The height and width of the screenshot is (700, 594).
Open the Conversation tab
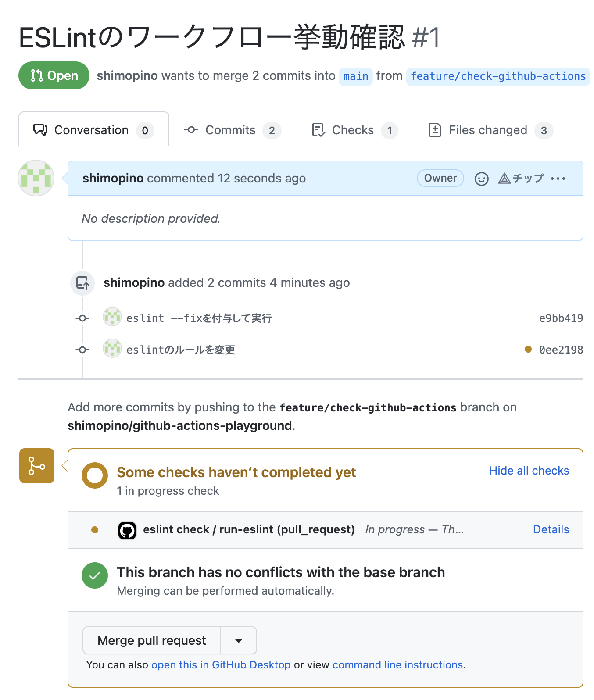point(94,130)
